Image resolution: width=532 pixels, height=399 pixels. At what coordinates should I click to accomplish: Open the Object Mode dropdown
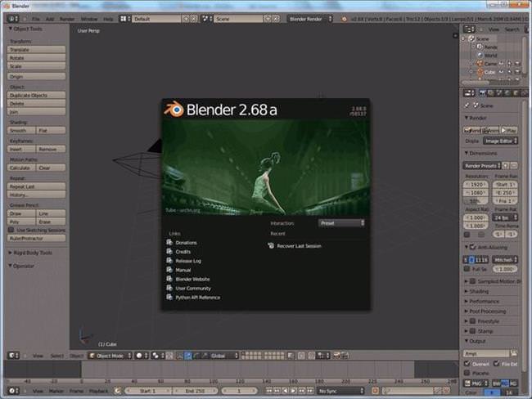click(x=110, y=356)
